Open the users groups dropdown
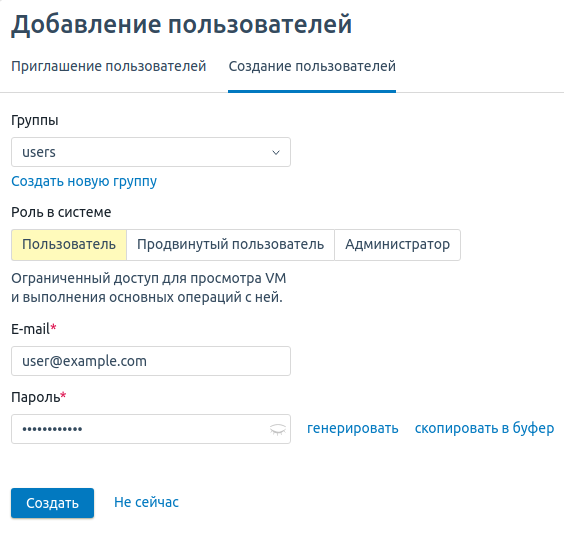The width and height of the screenshot is (564, 534). pos(151,152)
